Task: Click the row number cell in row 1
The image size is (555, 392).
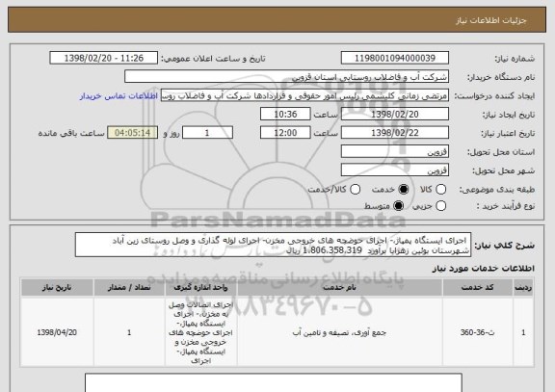Action: point(523,332)
